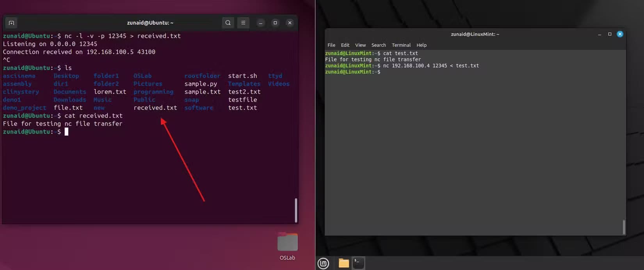Minimize the Ubuntu terminal window
The height and width of the screenshot is (270, 644).
tap(261, 23)
